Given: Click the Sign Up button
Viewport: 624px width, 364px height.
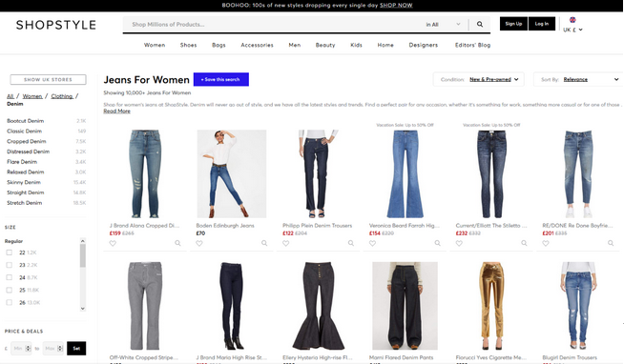Looking at the screenshot, I should click(513, 24).
